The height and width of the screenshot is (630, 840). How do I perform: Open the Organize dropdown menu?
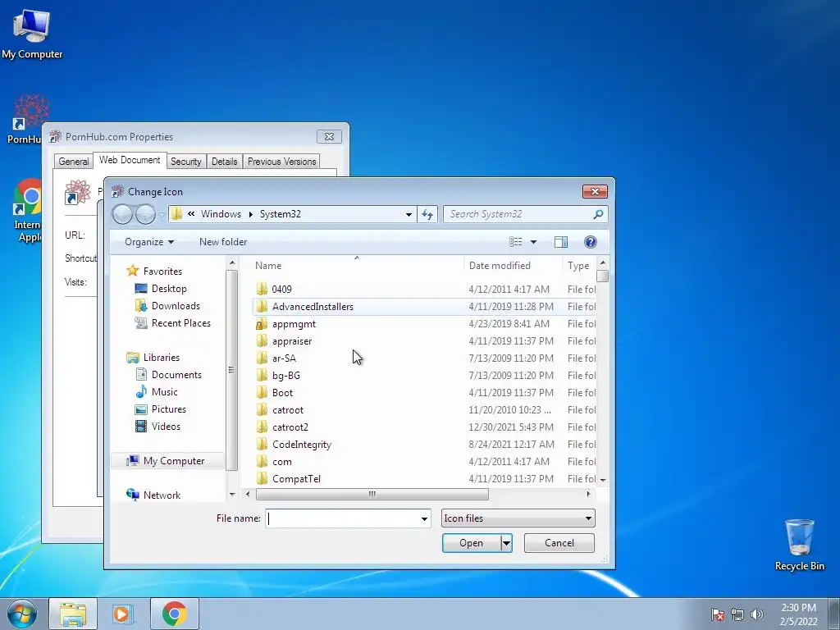(149, 242)
